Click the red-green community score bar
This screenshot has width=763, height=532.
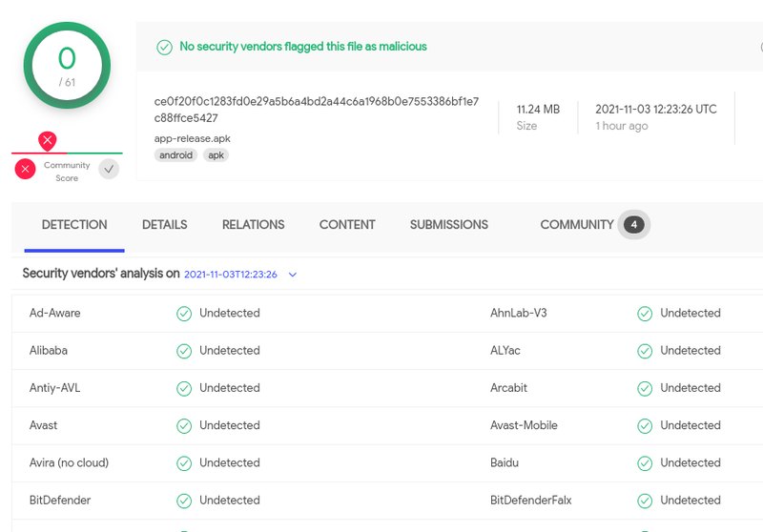(x=67, y=153)
